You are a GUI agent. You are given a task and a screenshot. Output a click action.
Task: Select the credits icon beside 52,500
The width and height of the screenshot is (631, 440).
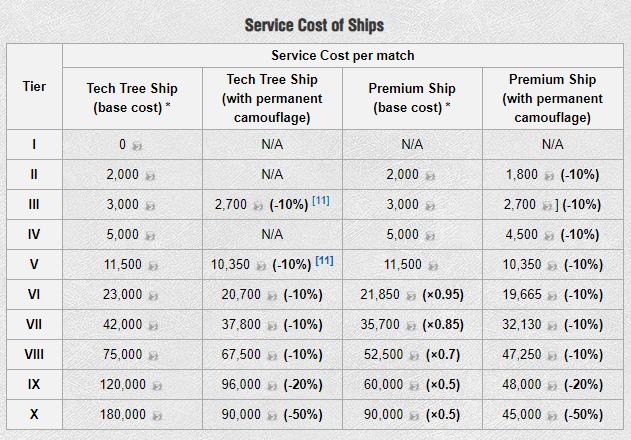411,355
